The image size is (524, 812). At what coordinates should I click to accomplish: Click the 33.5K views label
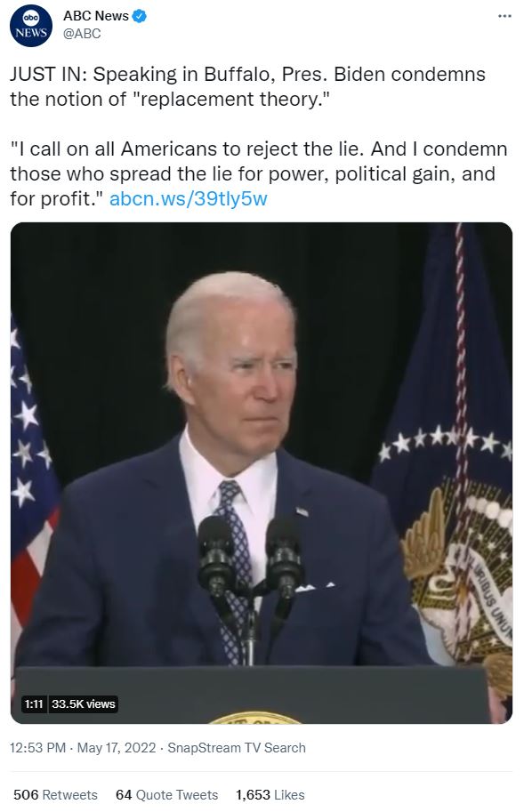tap(84, 704)
